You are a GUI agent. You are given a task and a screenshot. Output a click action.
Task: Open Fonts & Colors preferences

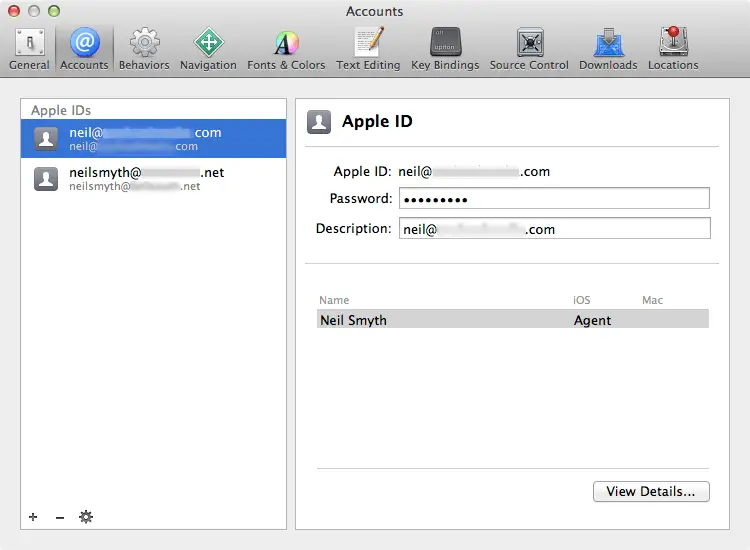tap(286, 49)
